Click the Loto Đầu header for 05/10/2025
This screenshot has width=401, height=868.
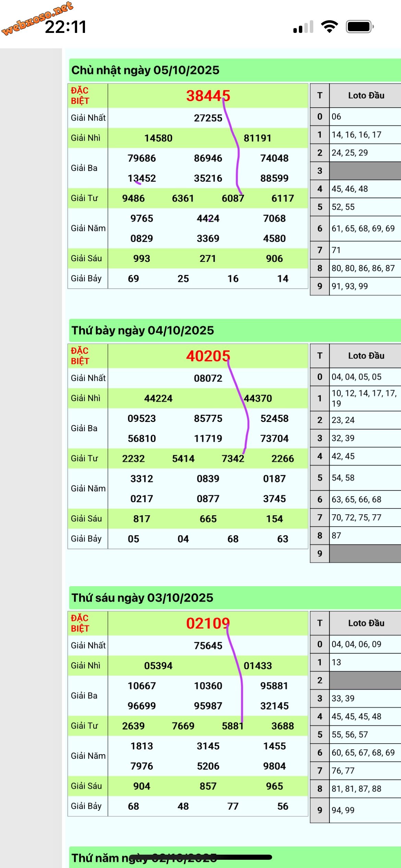[366, 96]
